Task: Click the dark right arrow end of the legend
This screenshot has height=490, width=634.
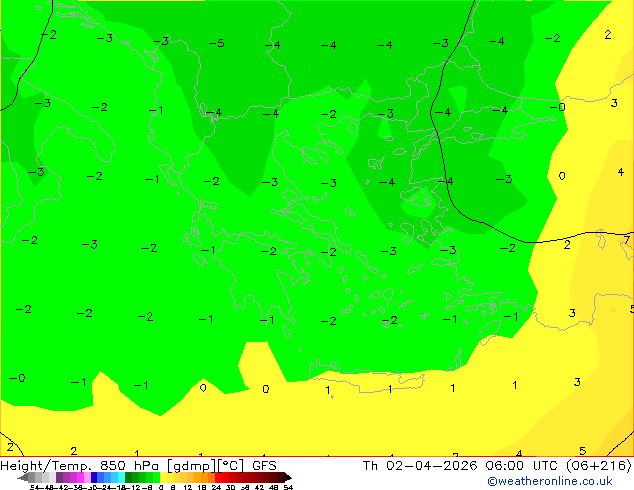Action: (x=288, y=477)
